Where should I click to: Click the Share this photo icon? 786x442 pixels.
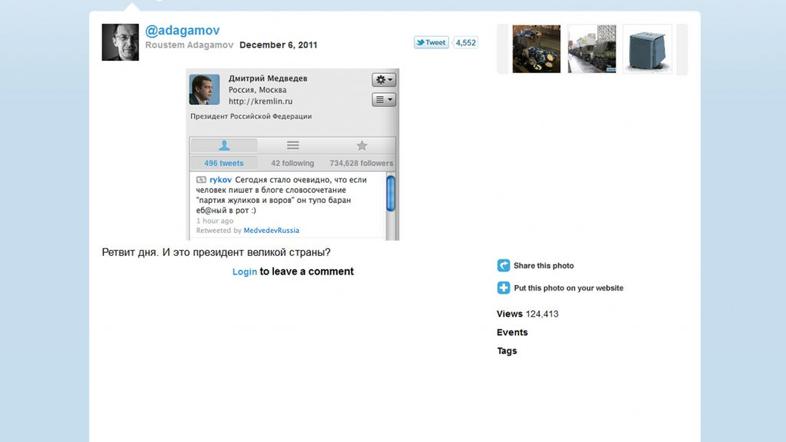click(504, 266)
